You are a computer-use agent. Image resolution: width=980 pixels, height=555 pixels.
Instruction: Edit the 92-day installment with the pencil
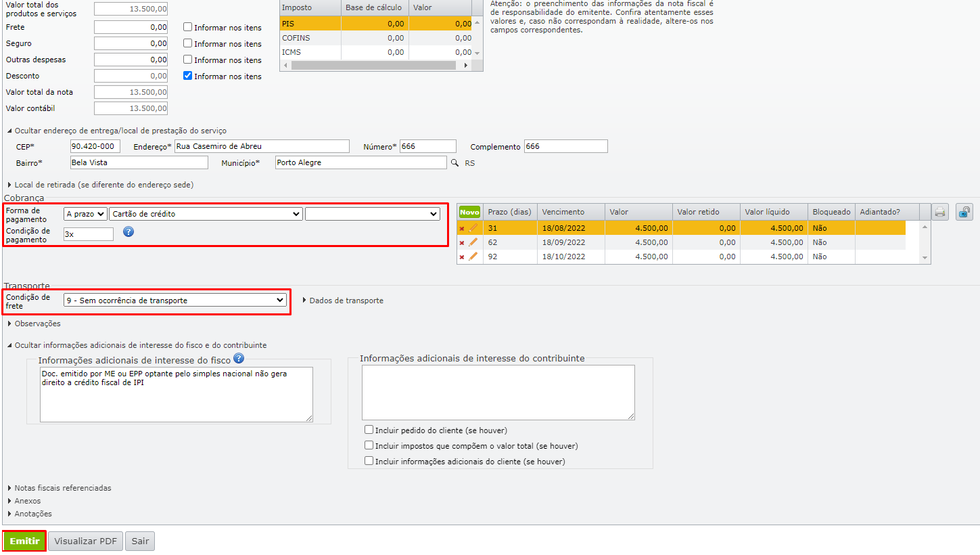[473, 257]
